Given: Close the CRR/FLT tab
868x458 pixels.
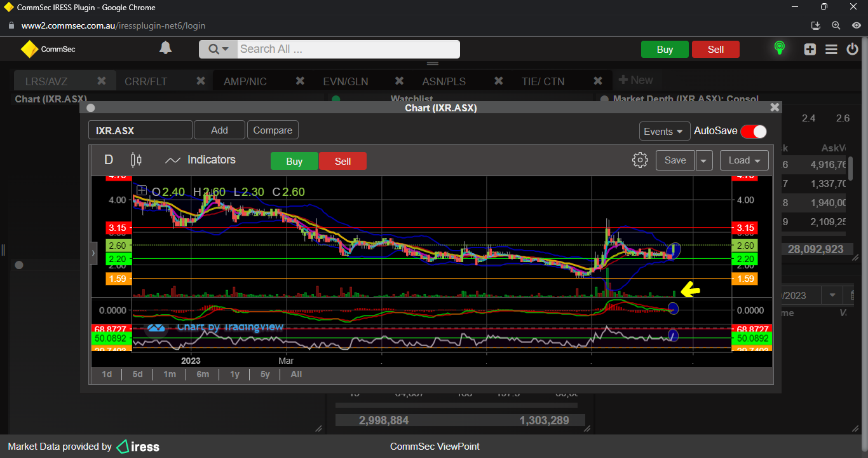Looking at the screenshot, I should (201, 81).
